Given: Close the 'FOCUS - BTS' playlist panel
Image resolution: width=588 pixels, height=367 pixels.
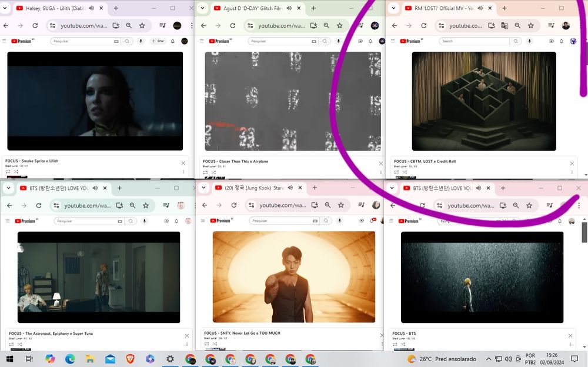Looking at the screenshot, I should coord(570,335).
